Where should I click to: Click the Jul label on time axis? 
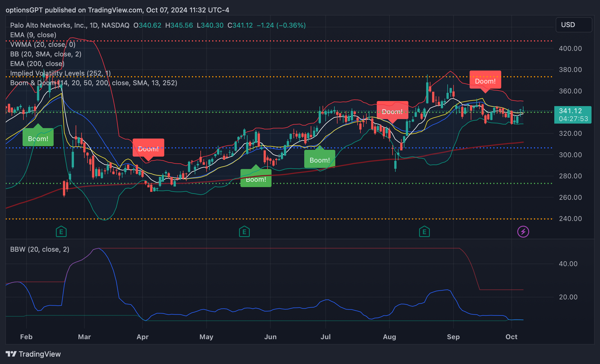[326, 337]
